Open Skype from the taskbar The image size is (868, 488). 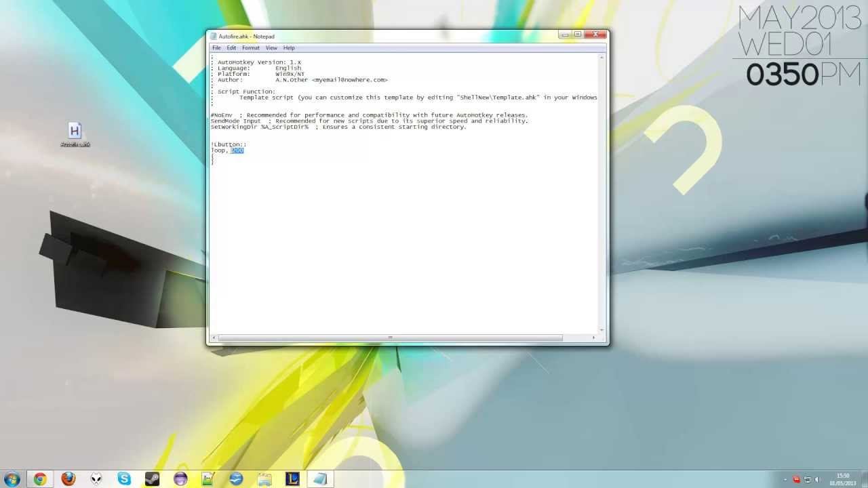click(x=124, y=479)
